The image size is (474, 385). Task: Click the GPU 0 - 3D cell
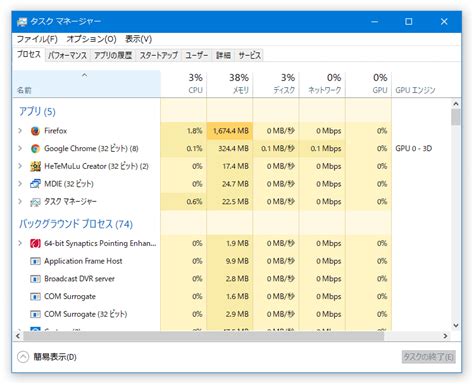click(x=414, y=148)
